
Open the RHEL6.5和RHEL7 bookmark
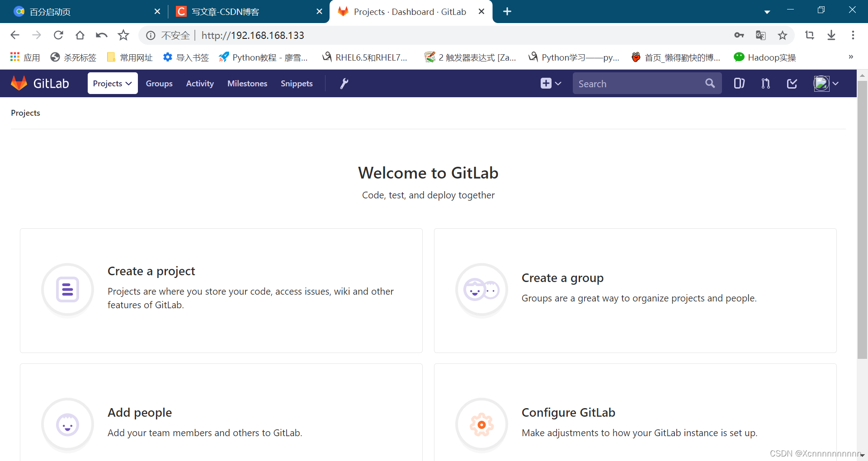365,57
